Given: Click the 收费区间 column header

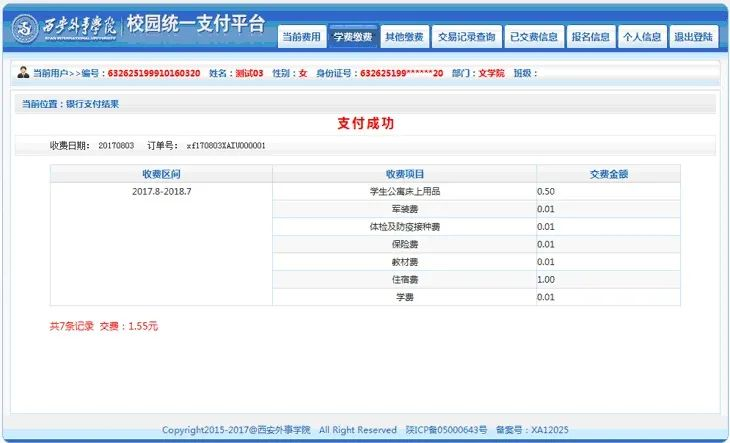Looking at the screenshot, I should click(160, 174).
